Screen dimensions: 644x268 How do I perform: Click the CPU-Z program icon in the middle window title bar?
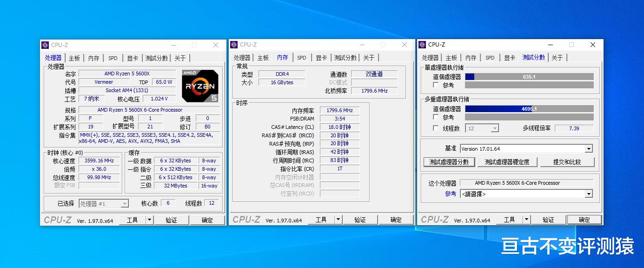click(234, 45)
